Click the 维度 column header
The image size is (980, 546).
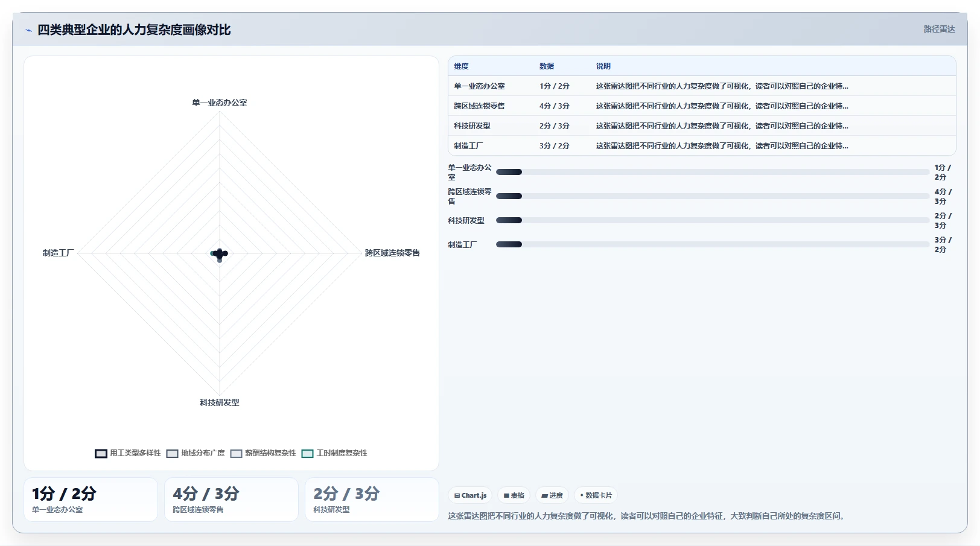click(x=462, y=66)
